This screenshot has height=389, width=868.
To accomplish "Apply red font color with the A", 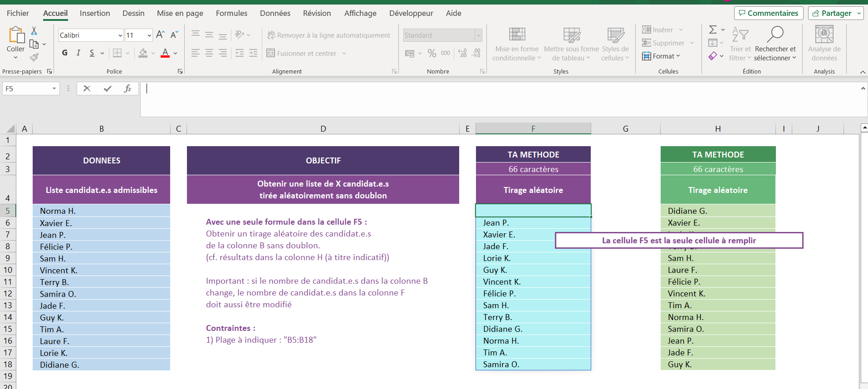I will (165, 53).
